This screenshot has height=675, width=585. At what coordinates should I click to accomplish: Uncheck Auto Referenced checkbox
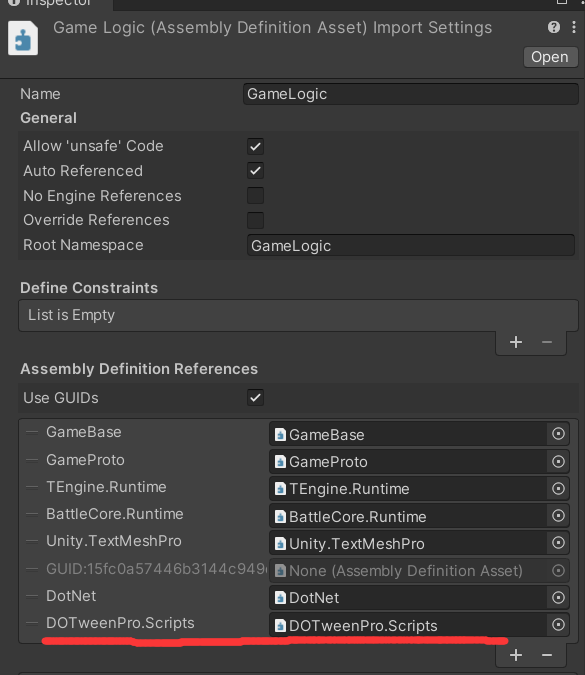pos(255,171)
